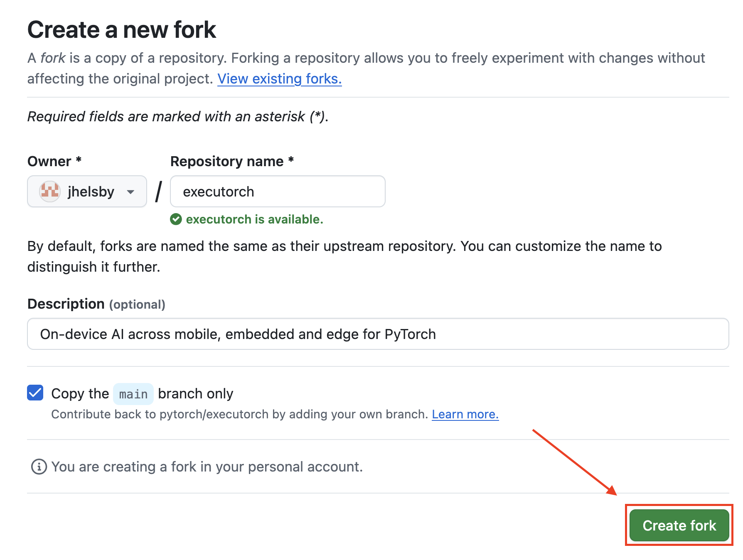Click the green checkmark availability icon

(x=176, y=219)
